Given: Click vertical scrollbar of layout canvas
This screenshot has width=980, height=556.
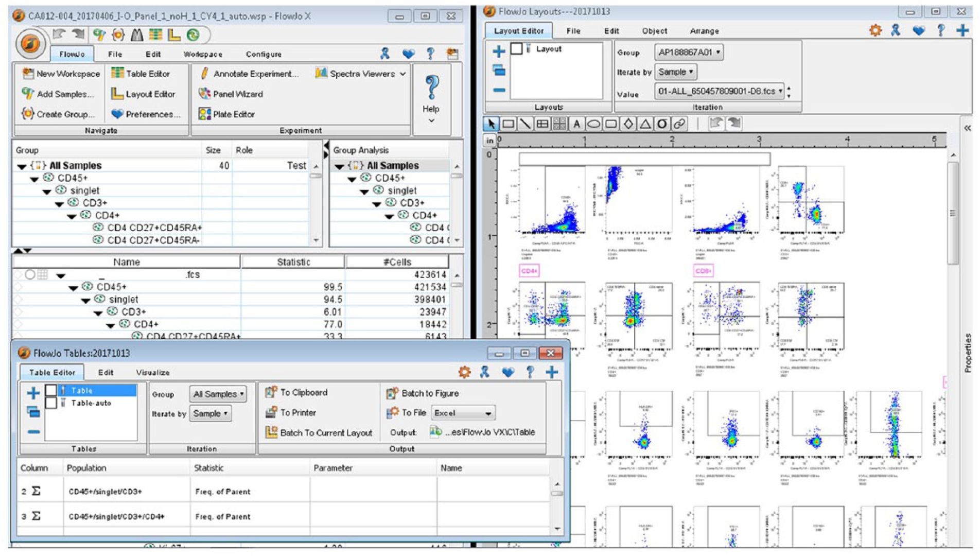Looking at the screenshot, I should click(953, 213).
